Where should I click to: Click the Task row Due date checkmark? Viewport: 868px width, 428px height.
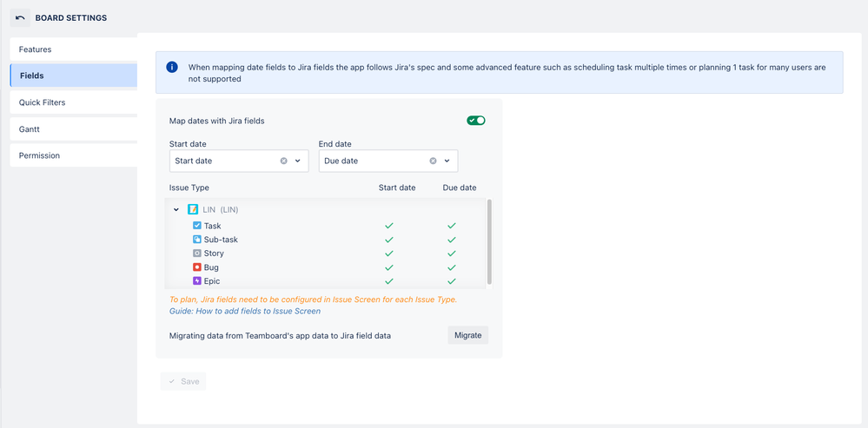(452, 226)
